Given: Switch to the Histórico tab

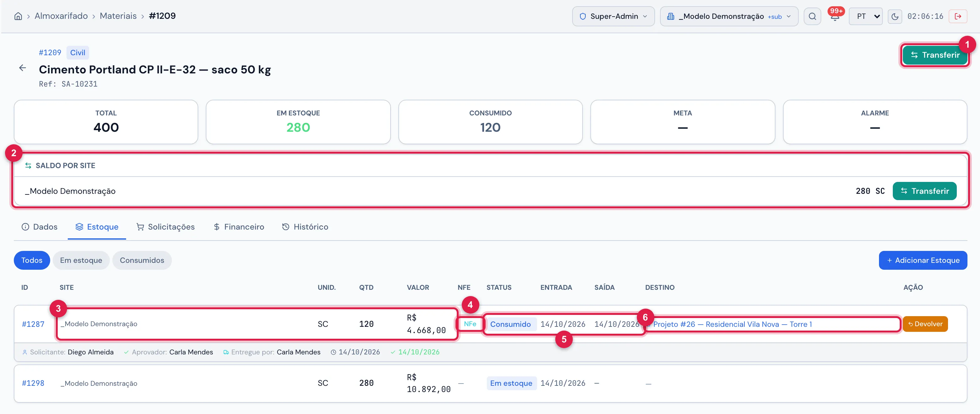Looking at the screenshot, I should 305,227.
